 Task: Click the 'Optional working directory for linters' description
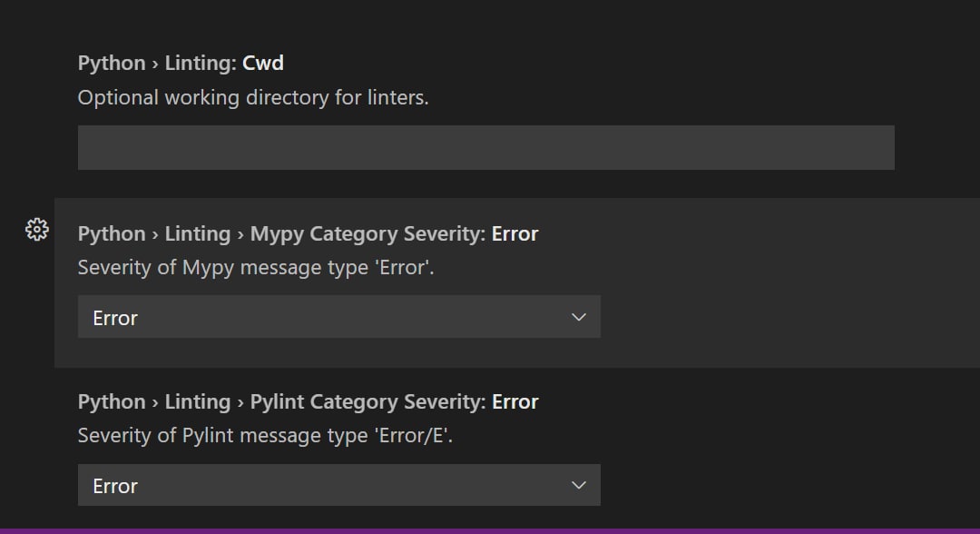253,97
